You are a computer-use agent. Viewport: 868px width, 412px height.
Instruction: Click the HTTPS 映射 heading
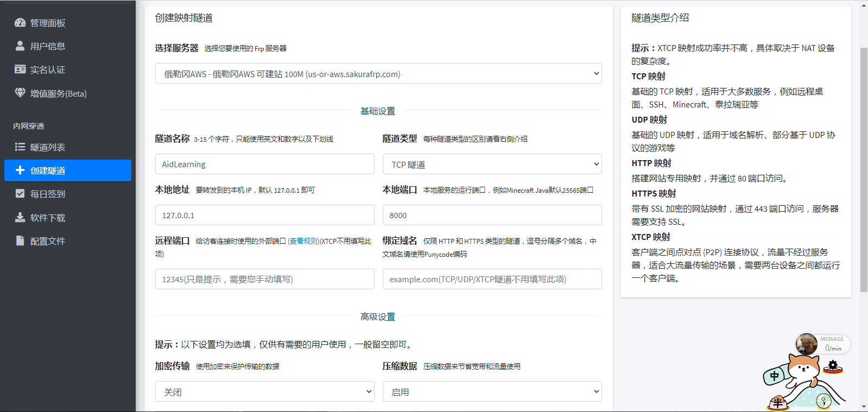654,194
